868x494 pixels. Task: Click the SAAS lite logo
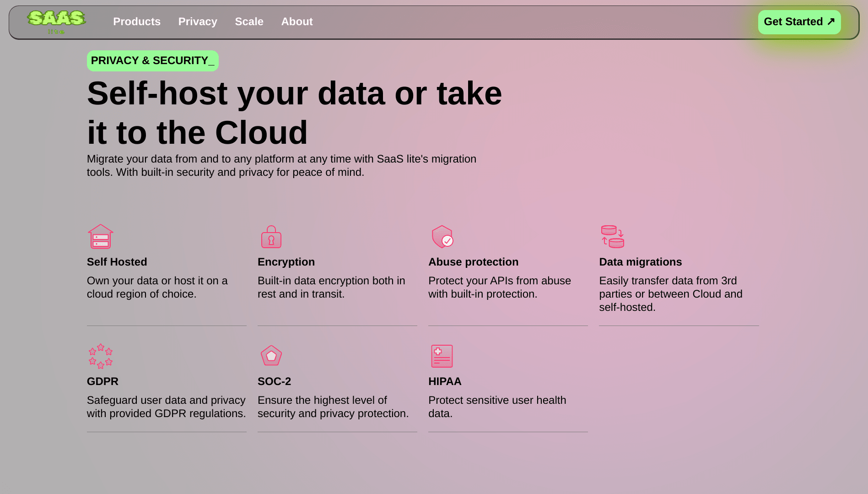pyautogui.click(x=56, y=22)
